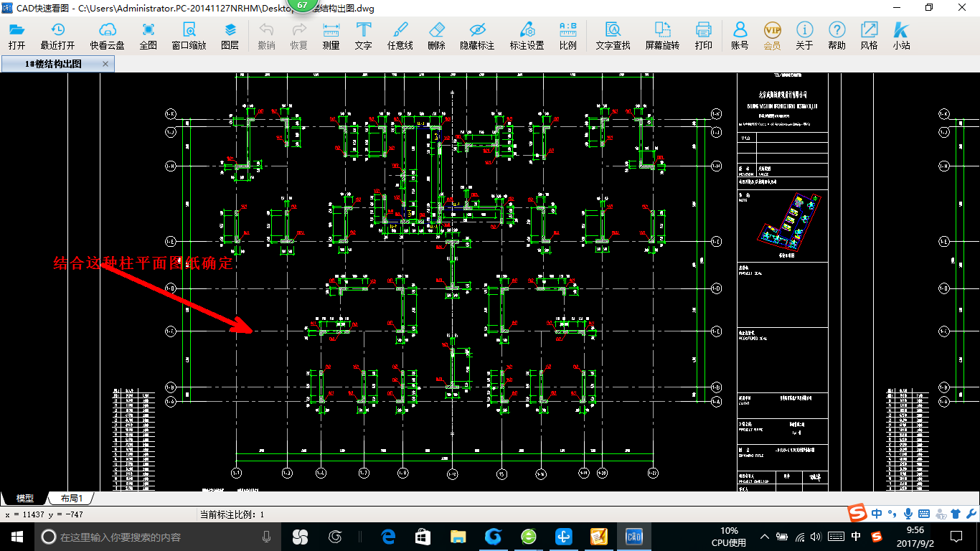Screen dimensions: 980x551
Task: Switch to the 模型 model tab
Action: pyautogui.click(x=25, y=498)
